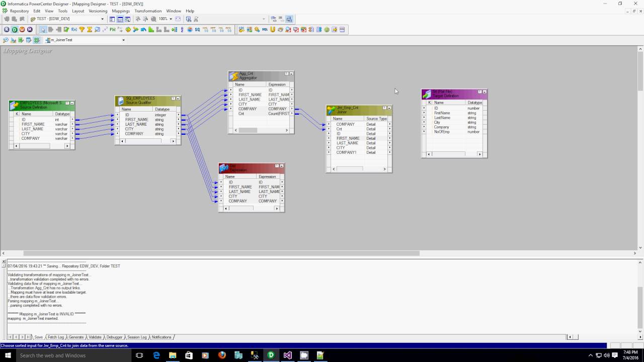Open the Versioning menu
The image size is (644, 362).
(x=98, y=11)
